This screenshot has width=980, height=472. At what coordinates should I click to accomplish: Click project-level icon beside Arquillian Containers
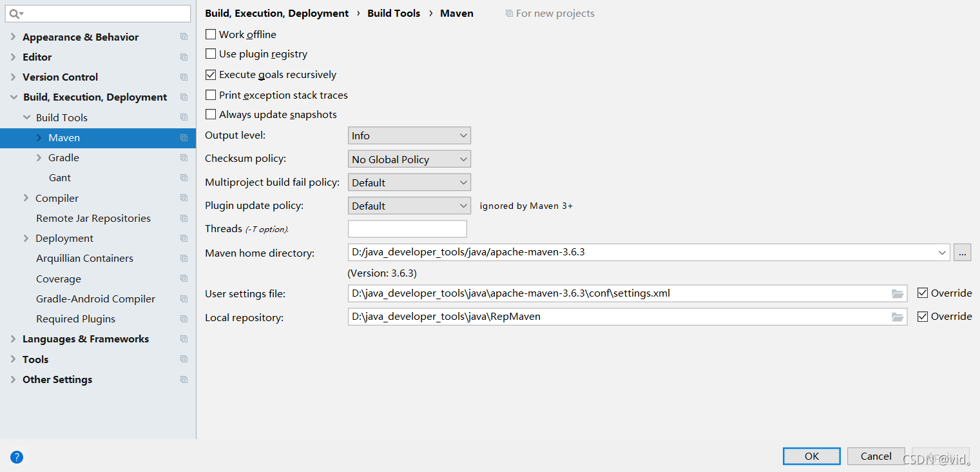coord(184,258)
